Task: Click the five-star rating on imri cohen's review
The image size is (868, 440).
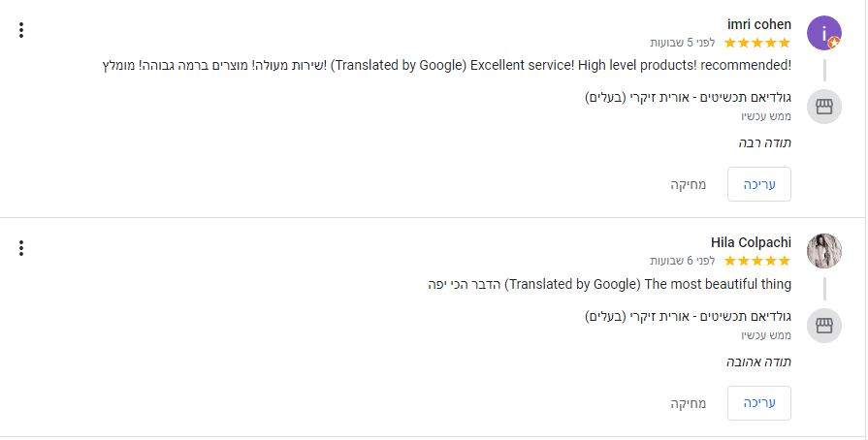Action: pos(756,43)
